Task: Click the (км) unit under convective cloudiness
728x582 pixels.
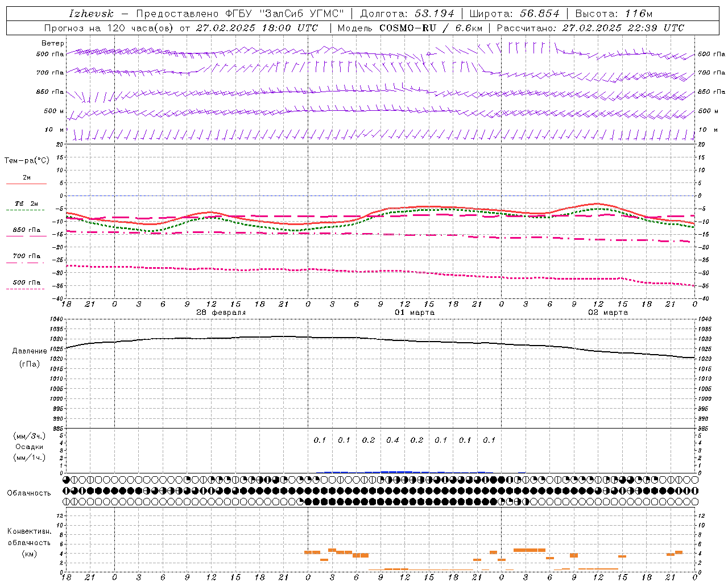Action: [29, 554]
